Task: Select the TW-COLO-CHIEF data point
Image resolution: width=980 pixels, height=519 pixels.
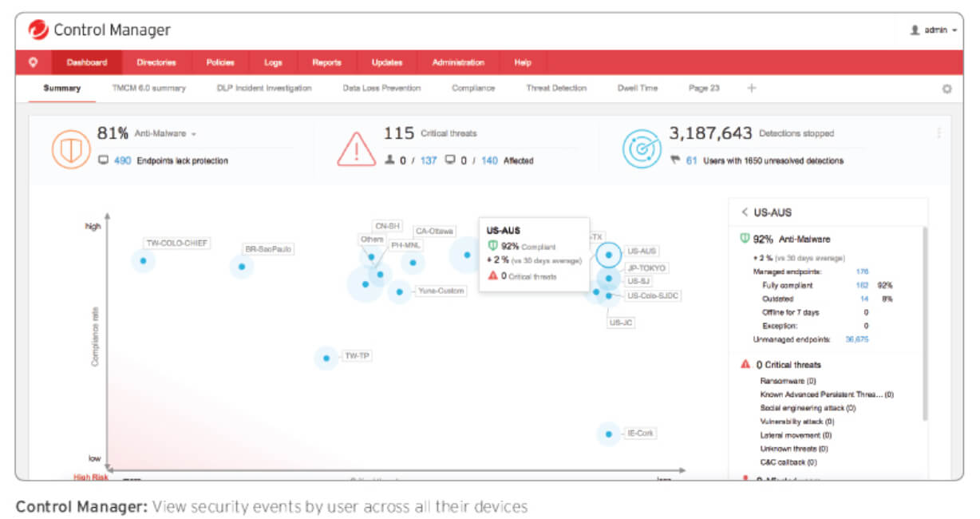Action: click(143, 260)
